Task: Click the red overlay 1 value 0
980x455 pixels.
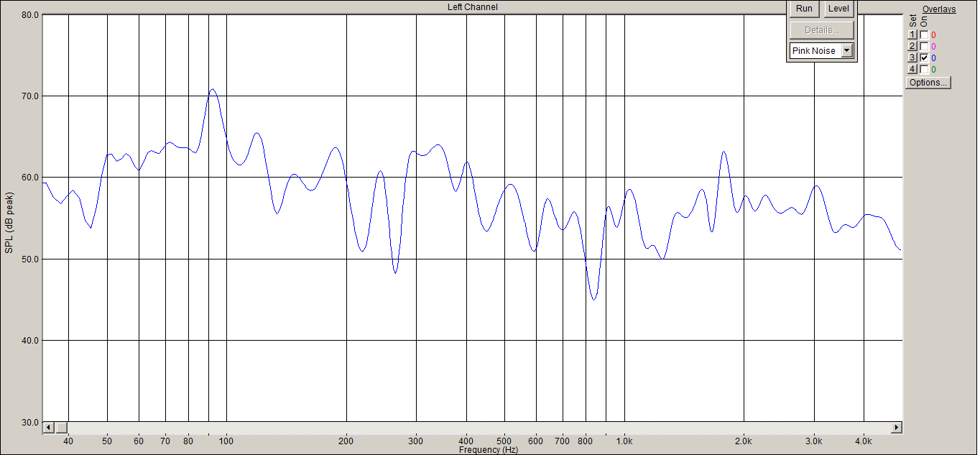Action: 933,35
